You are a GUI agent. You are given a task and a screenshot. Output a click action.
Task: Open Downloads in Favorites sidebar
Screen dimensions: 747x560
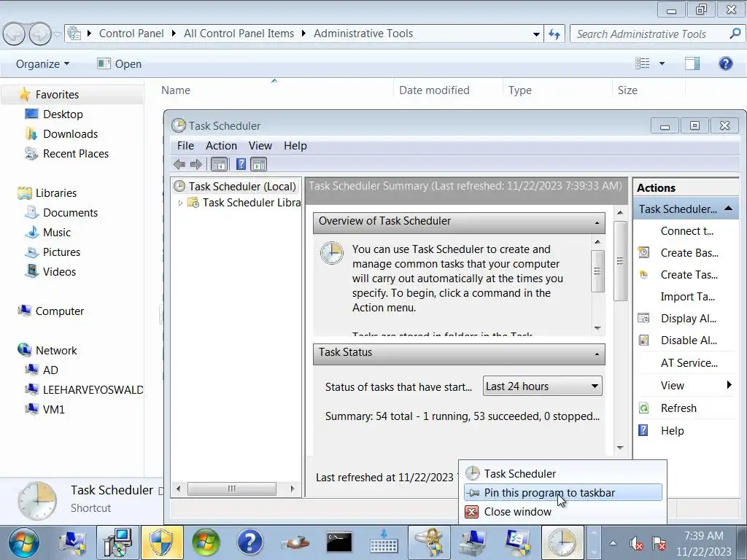click(70, 134)
